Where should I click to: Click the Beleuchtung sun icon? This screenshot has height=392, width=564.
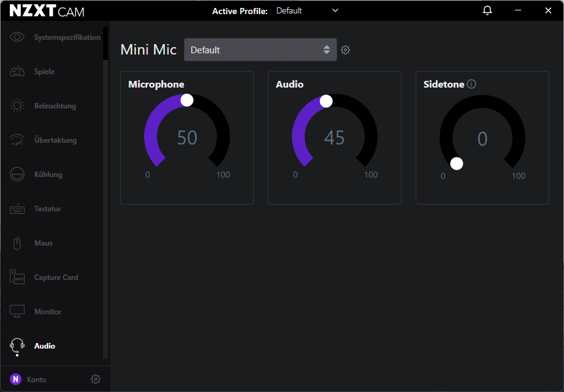click(17, 106)
